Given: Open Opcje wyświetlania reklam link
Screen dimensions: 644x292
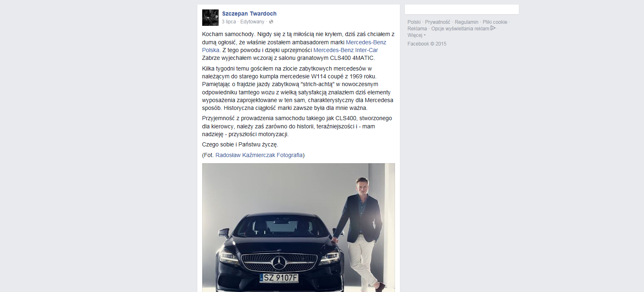Looking at the screenshot, I should click(460, 29).
